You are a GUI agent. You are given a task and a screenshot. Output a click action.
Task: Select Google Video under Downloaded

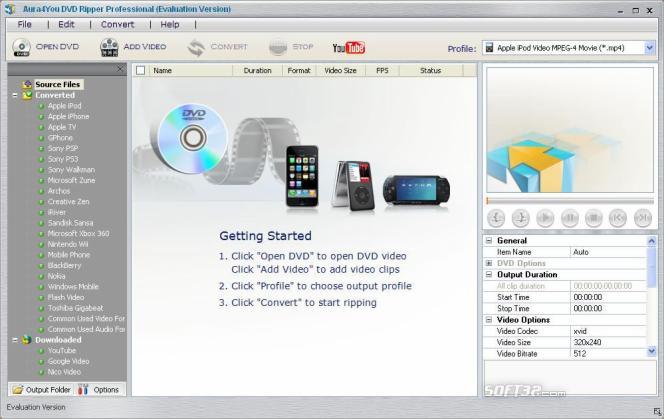click(x=68, y=361)
